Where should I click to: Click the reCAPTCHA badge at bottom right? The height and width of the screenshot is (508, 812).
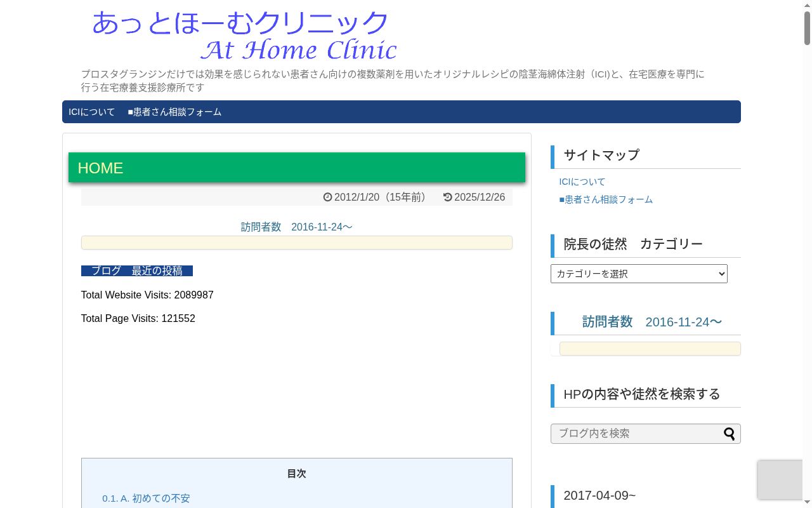point(780,480)
